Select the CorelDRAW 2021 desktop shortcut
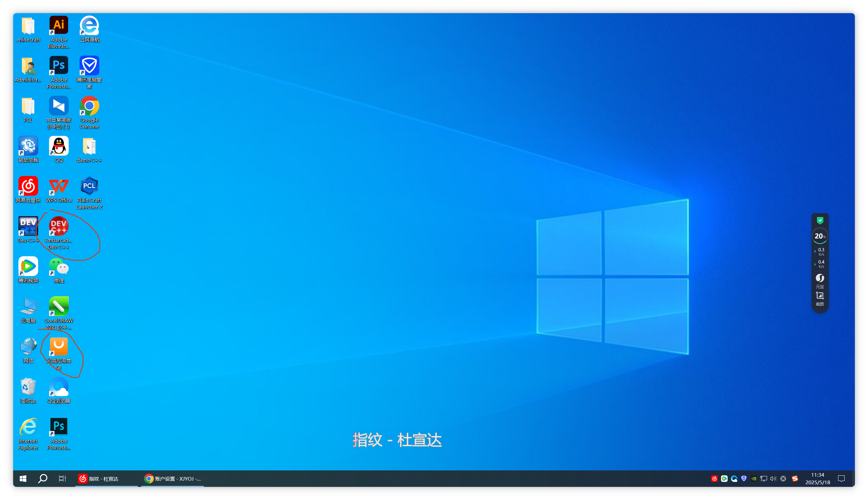 coord(59,306)
